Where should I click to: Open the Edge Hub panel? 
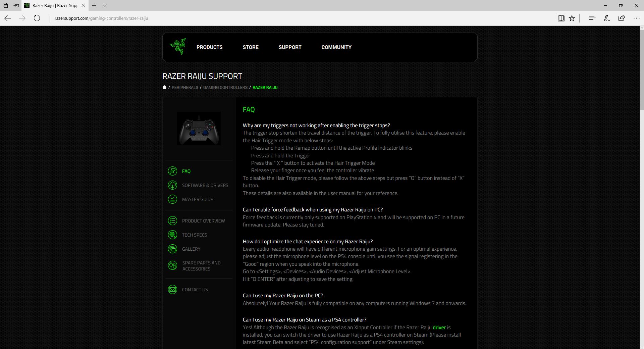click(592, 18)
